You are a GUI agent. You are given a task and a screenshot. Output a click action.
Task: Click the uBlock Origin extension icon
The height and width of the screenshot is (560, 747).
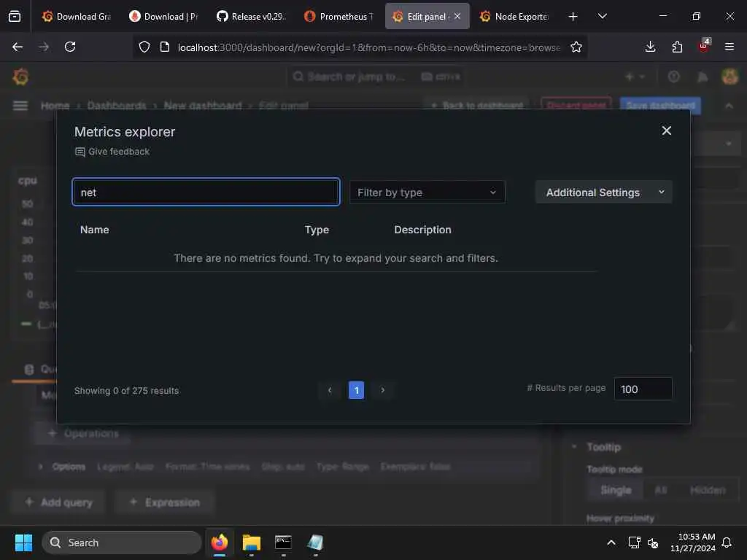pyautogui.click(x=704, y=46)
